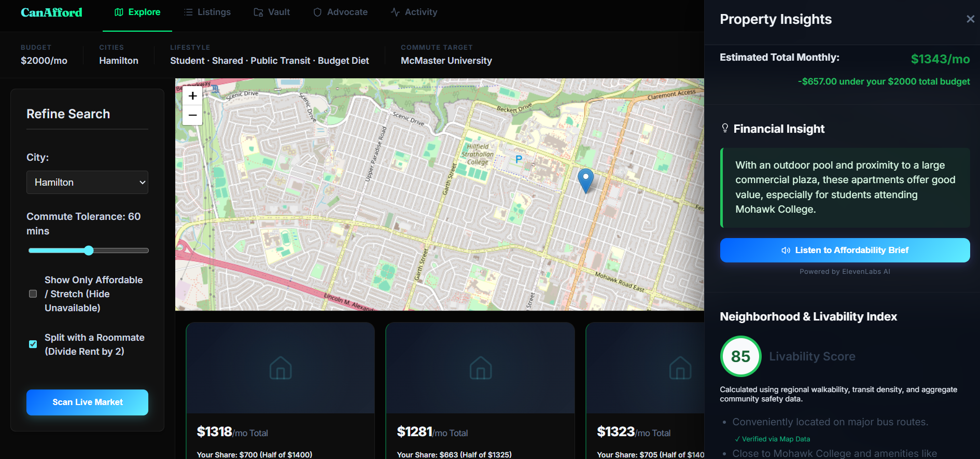The width and height of the screenshot is (980, 459).
Task: Click the CanAfford logo
Action: 51,12
